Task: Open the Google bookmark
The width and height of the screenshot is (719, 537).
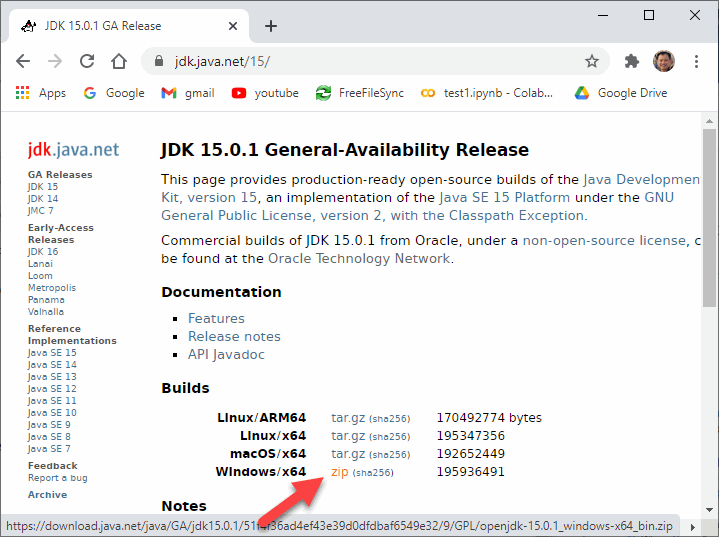Action: (114, 93)
